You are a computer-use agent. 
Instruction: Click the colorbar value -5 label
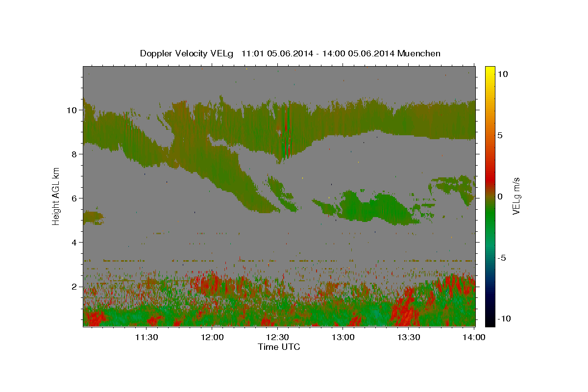pyautogui.click(x=502, y=258)
